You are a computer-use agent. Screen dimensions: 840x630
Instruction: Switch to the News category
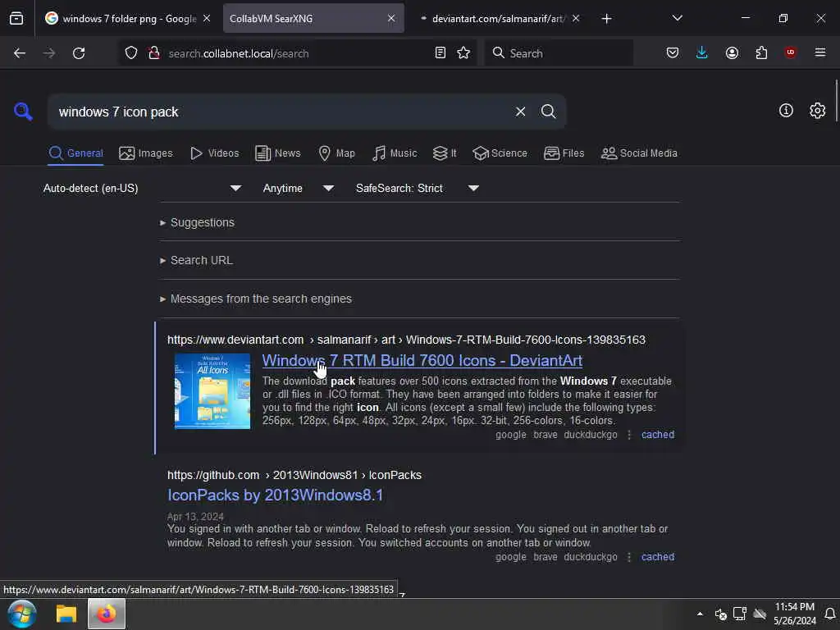(278, 153)
